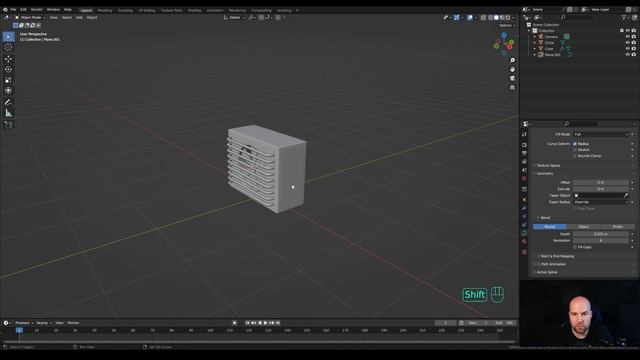The width and height of the screenshot is (640, 360).
Task: Open the Edit menu
Action: [x=23, y=9]
